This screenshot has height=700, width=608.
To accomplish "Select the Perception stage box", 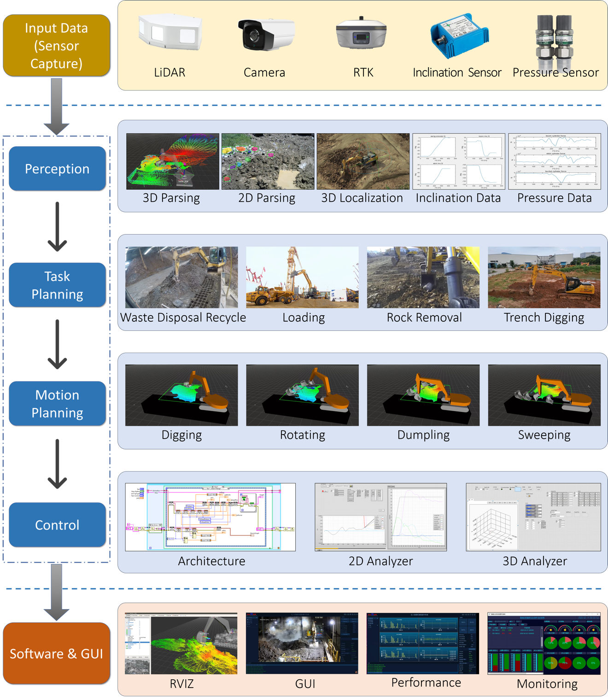I will point(57,169).
